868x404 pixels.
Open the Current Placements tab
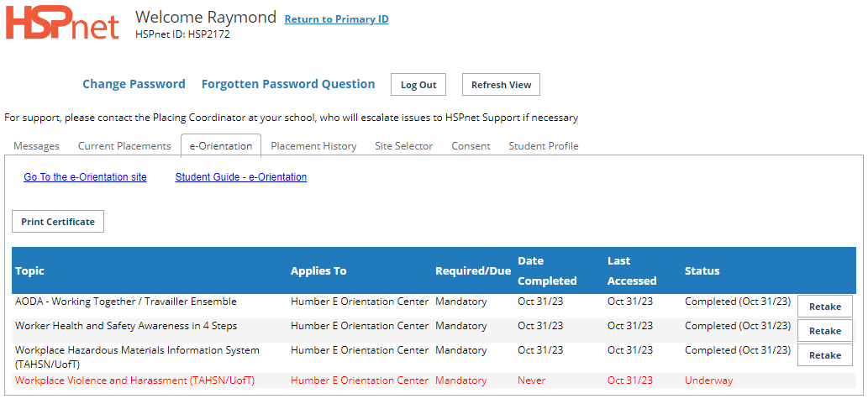pos(124,146)
